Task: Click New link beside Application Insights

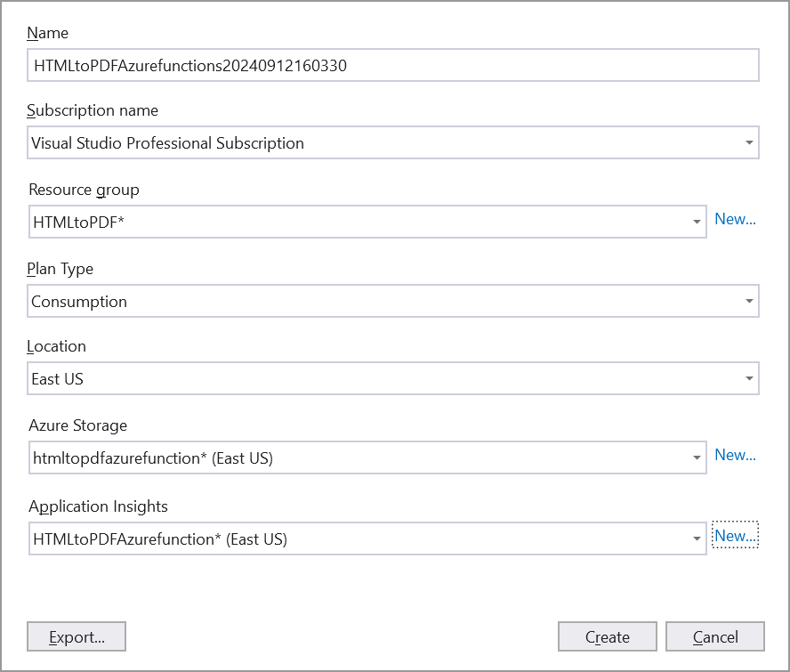Action: [x=735, y=535]
